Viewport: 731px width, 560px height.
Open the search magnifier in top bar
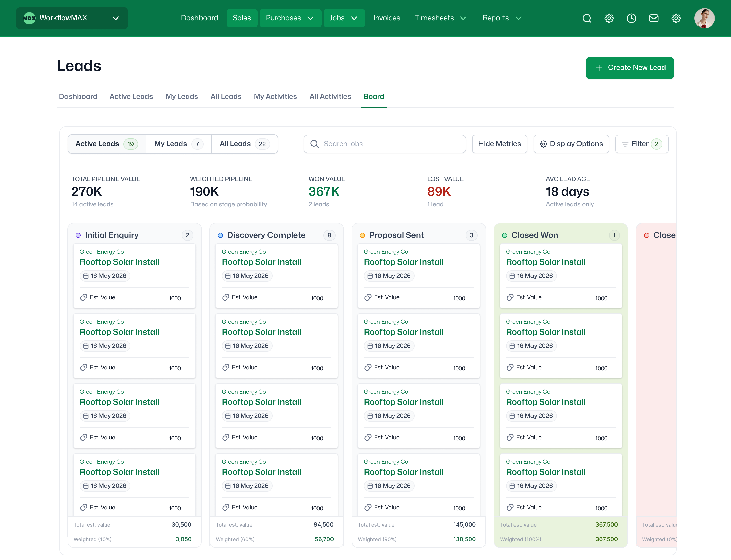click(x=587, y=18)
